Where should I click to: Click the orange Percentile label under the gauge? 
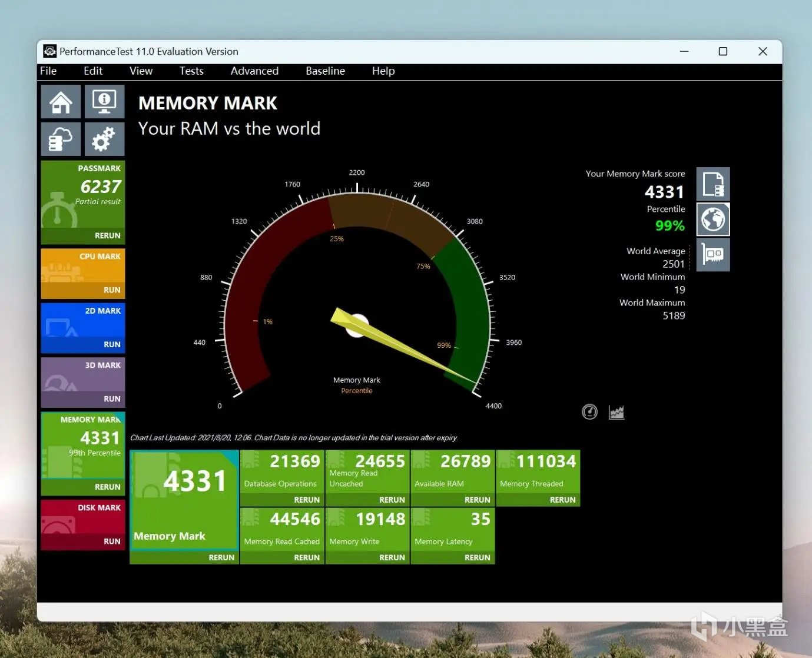click(x=357, y=391)
